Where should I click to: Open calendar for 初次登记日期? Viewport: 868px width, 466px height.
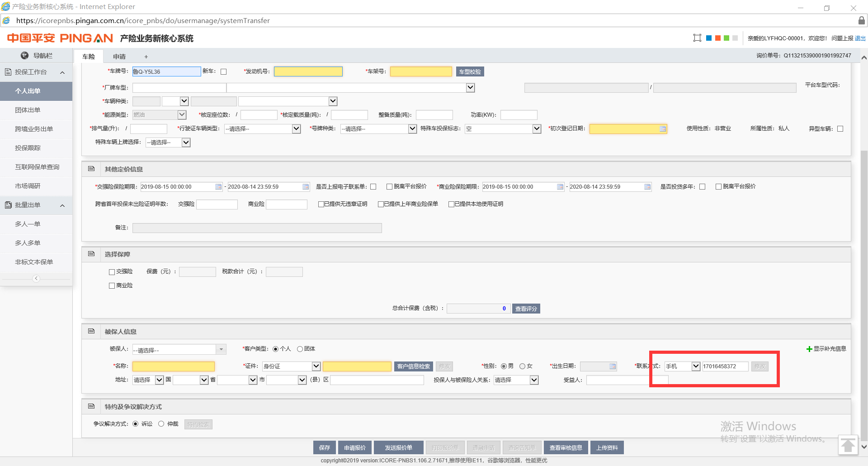pyautogui.click(x=663, y=129)
